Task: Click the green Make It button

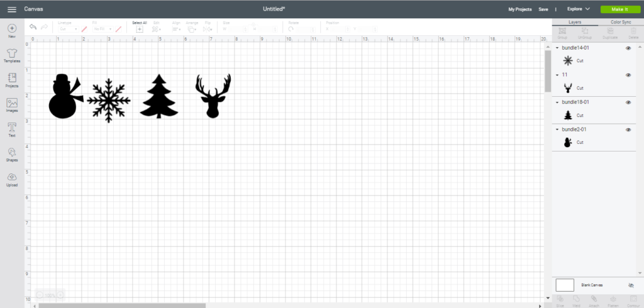Action: pos(619,9)
